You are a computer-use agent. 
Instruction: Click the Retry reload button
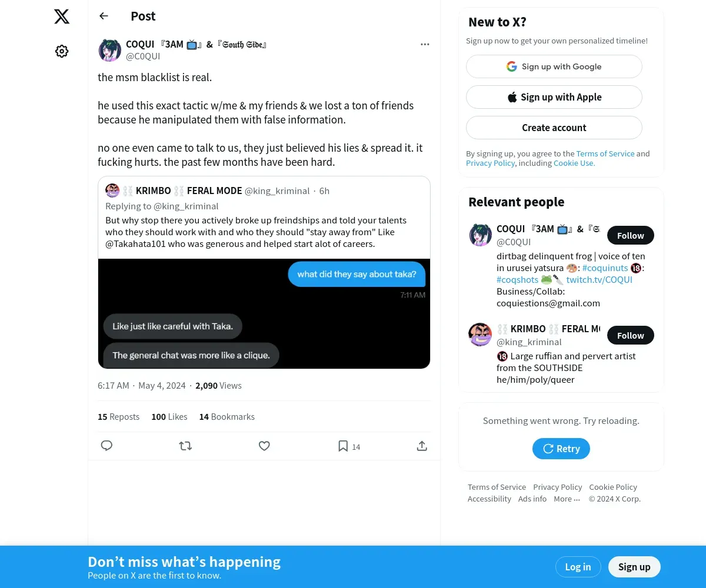click(561, 449)
